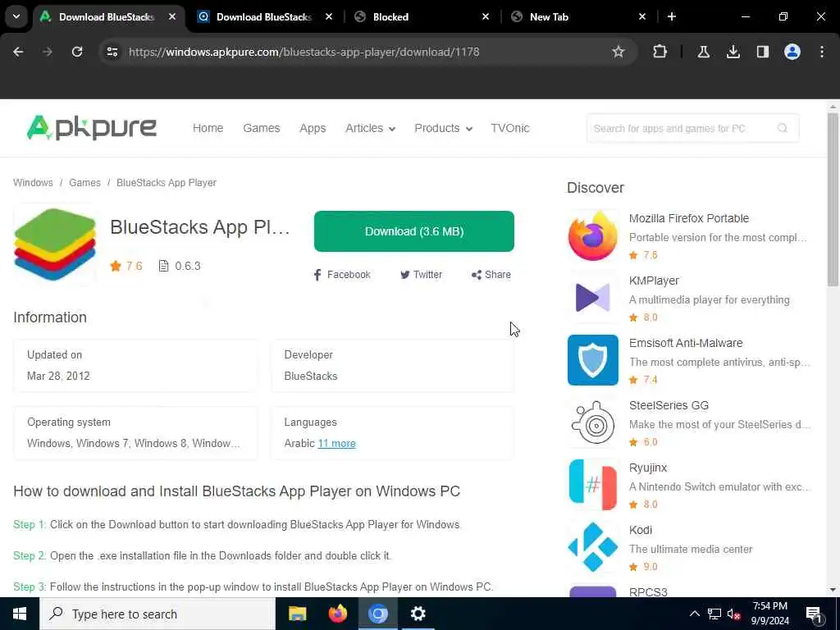Click the green Download (3.6 MB) button

(x=414, y=231)
